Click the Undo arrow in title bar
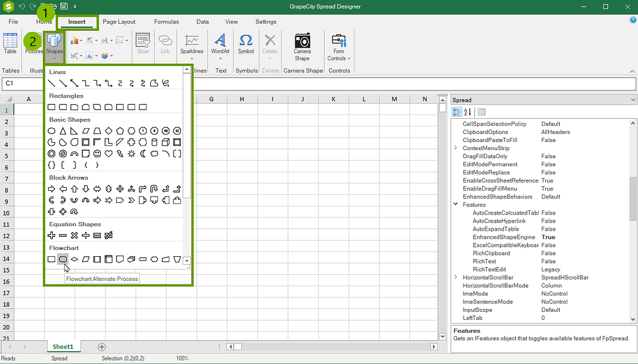Viewport: 638px width, 364px height. [x=22, y=6]
